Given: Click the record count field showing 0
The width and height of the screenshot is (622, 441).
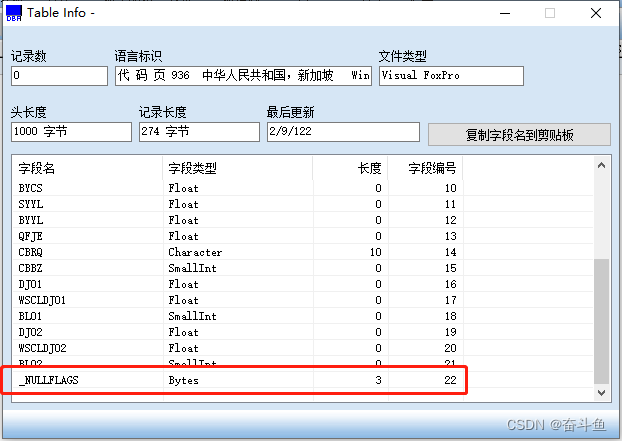Looking at the screenshot, I should 60,76.
